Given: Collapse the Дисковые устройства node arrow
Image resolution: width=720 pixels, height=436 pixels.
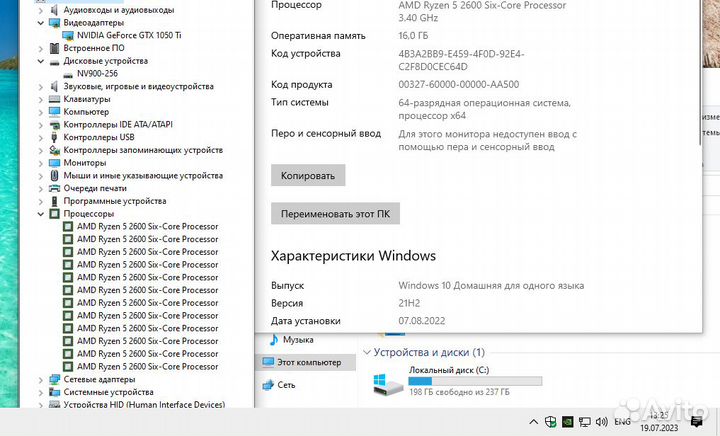Looking at the screenshot, I should pos(40,61).
